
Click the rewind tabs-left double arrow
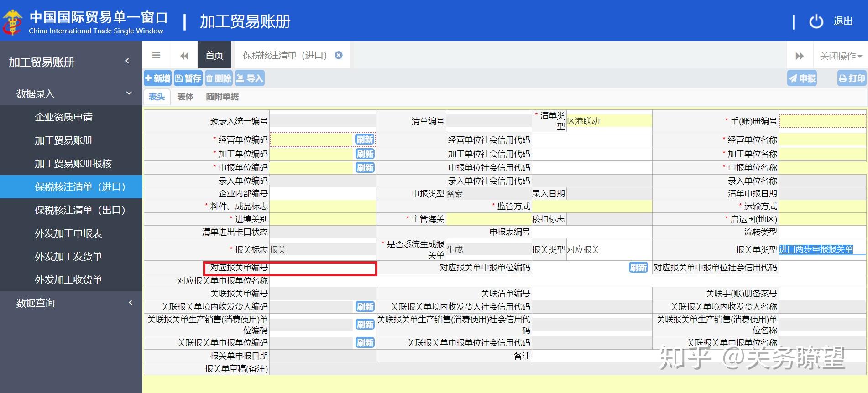[184, 56]
